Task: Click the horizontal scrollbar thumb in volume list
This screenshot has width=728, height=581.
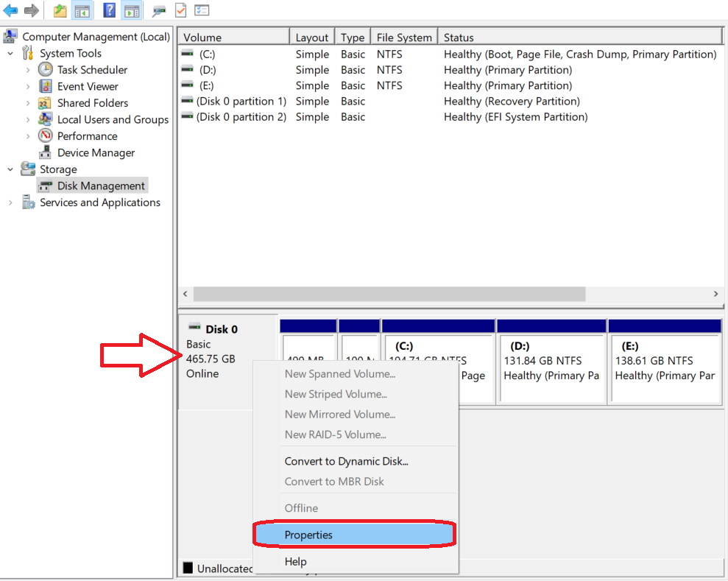Action: (389, 294)
